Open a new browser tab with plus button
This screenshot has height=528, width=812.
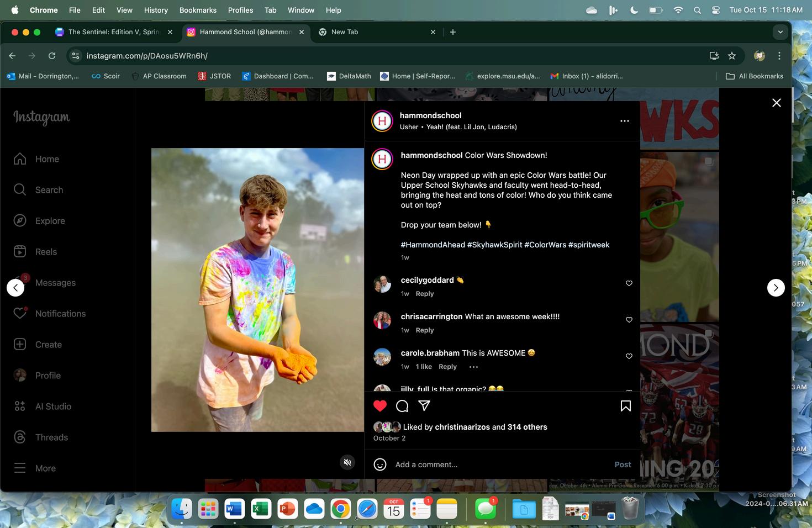point(453,32)
